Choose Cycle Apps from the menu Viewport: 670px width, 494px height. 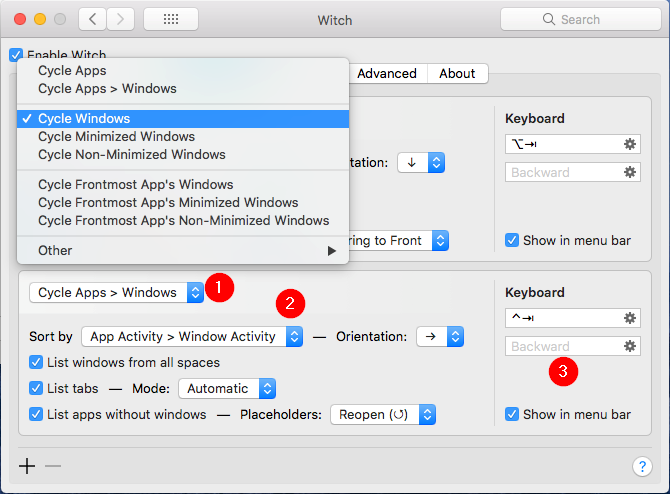click(183, 71)
